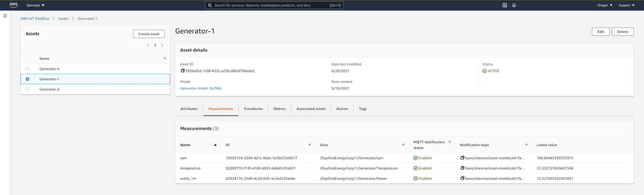Click the Create asset button
Image resolution: width=644 pixels, height=195 pixels.
149,34
